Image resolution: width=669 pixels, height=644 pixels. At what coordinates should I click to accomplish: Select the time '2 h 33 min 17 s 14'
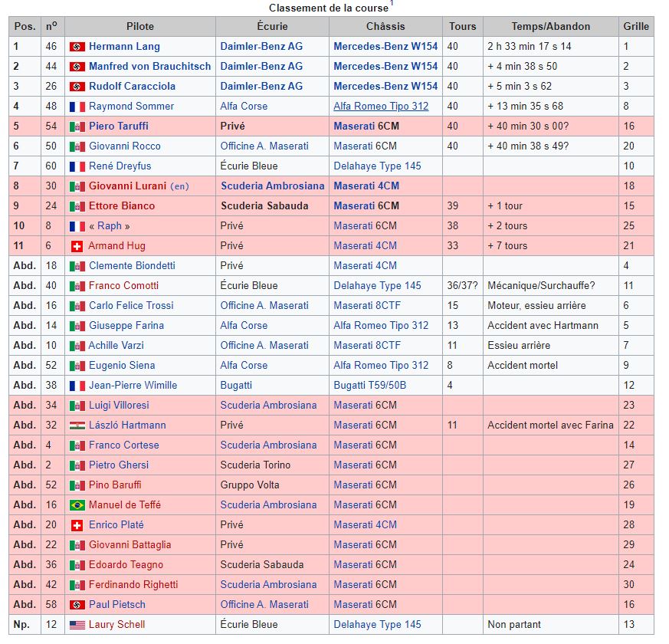tap(529, 47)
